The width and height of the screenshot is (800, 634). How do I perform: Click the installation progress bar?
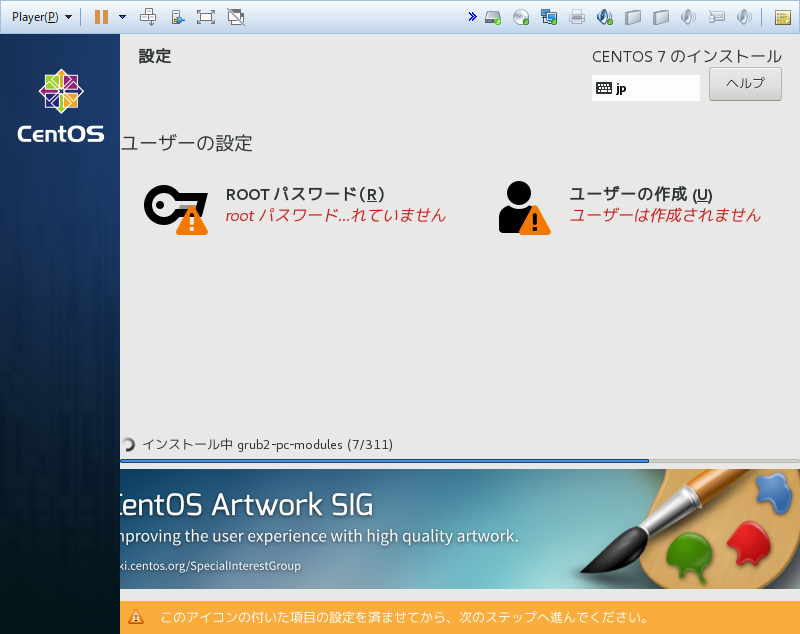point(459,461)
